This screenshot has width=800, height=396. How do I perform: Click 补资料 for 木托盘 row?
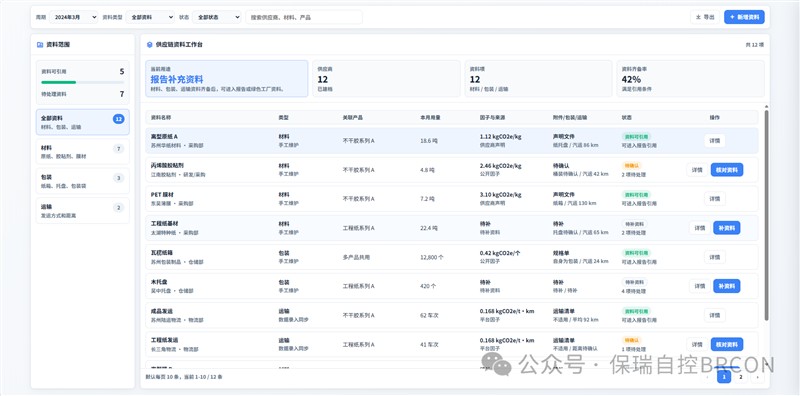click(x=727, y=286)
